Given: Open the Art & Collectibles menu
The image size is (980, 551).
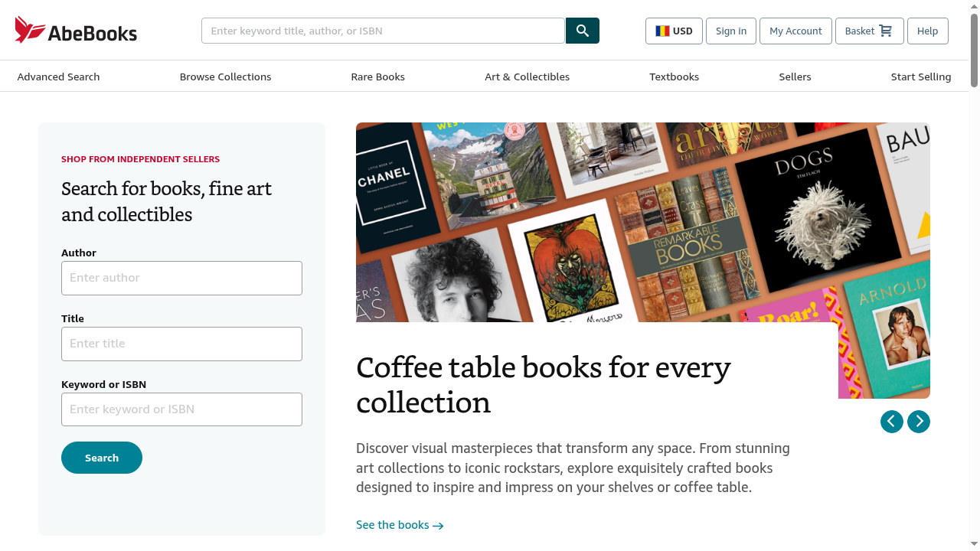Looking at the screenshot, I should (527, 77).
